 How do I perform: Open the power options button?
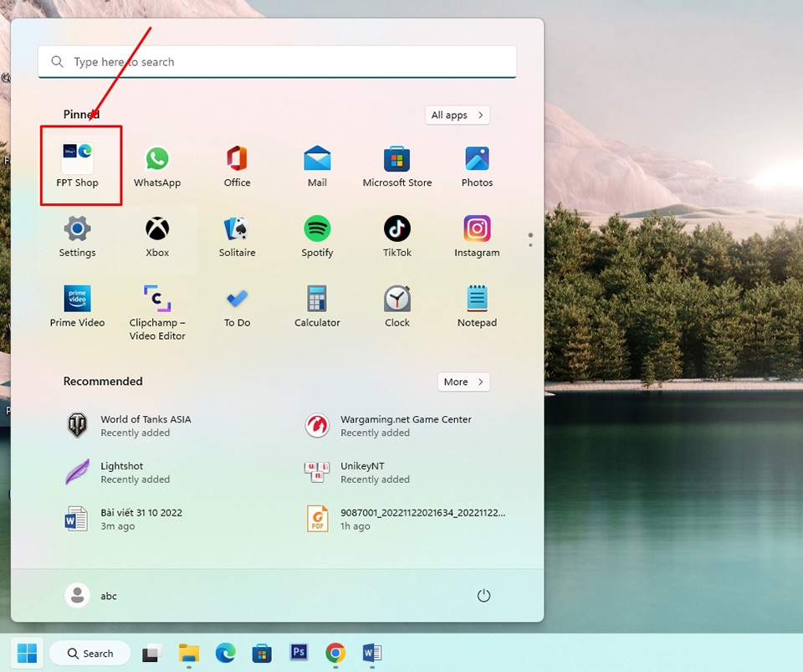coord(483,595)
